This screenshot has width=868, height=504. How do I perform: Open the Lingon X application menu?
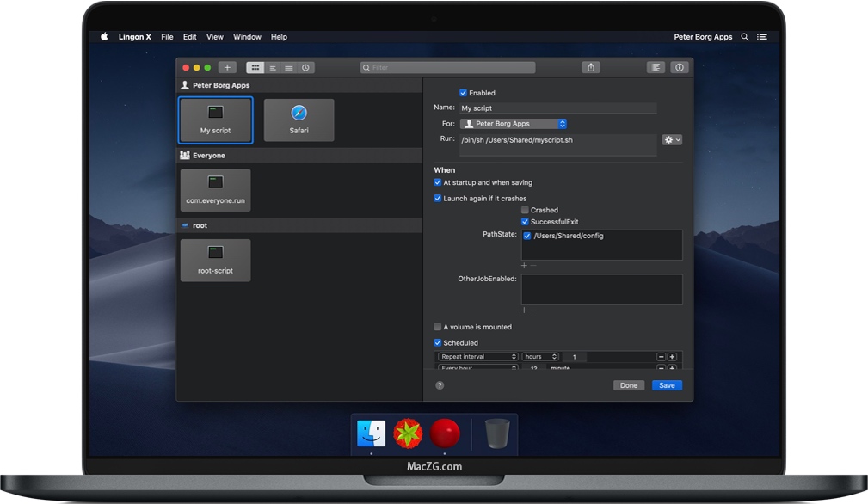134,36
